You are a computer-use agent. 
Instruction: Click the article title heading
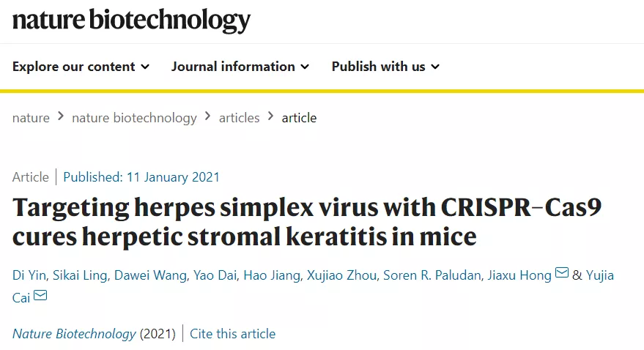pyautogui.click(x=307, y=222)
